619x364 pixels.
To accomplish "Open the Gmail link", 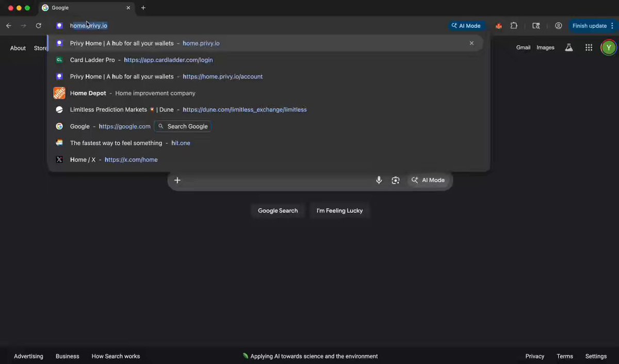I will 523,47.
